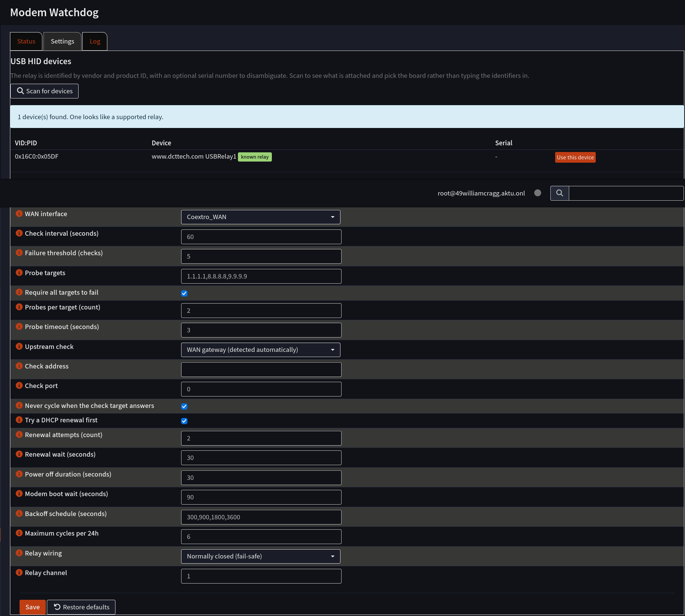Open the Relay wiring dropdown
This screenshot has height=616, width=685.
click(261, 556)
